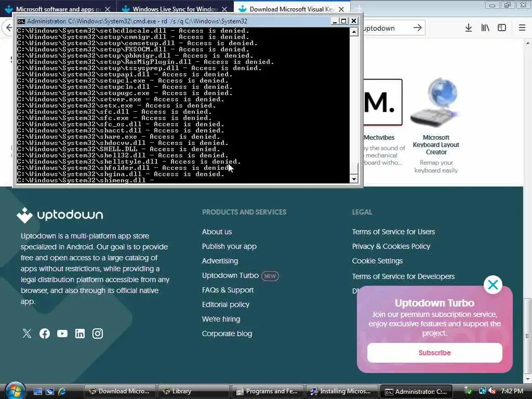Select the Download Microsoft Visual Keyboard tab
This screenshot has width=532, height=399.
pos(292,9)
